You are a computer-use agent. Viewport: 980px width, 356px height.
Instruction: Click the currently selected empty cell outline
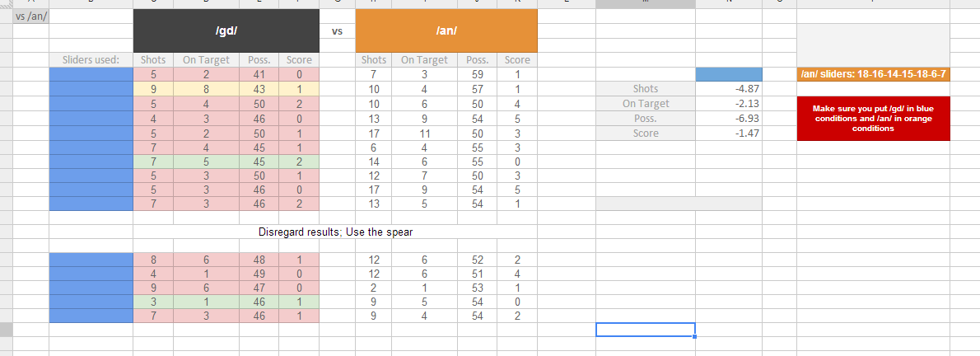click(646, 330)
